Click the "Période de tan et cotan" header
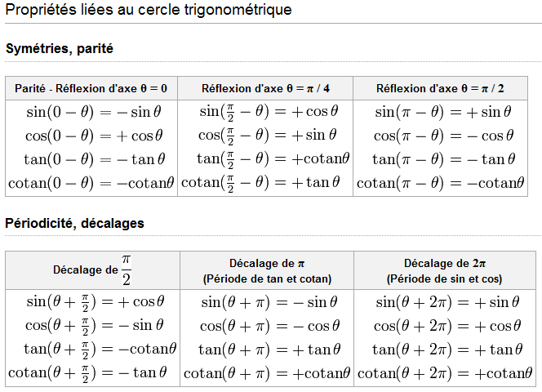 (267, 278)
